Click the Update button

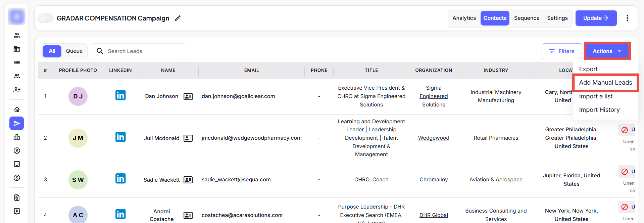pos(596,18)
